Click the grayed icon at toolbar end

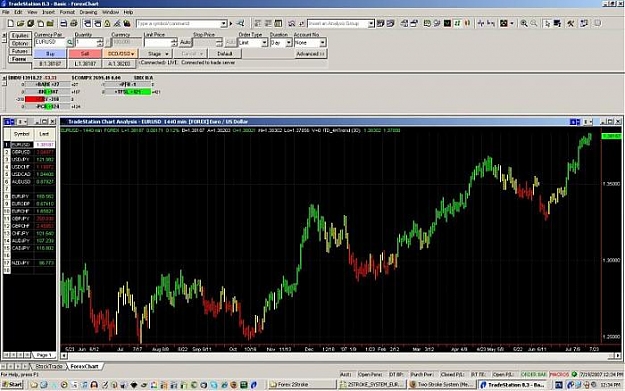tap(597, 24)
